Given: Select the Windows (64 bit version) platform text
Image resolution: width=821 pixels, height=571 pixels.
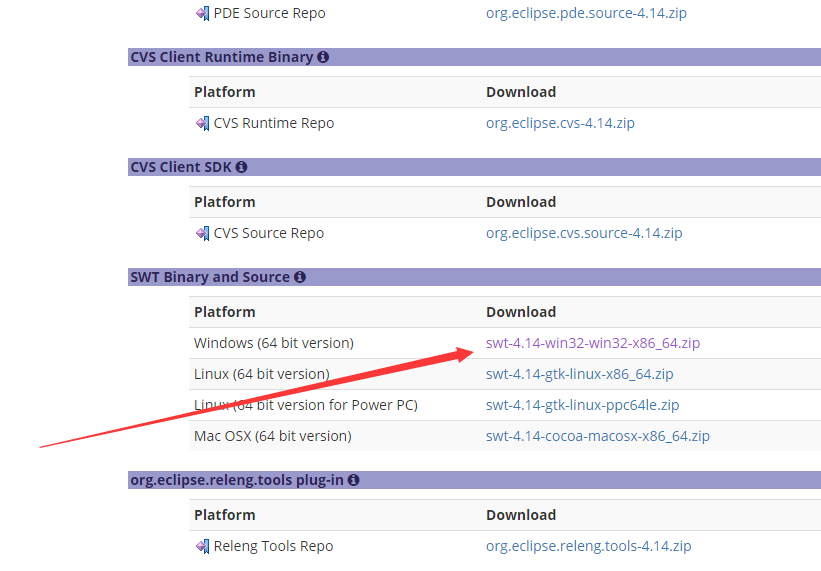Looking at the screenshot, I should pos(273,343).
